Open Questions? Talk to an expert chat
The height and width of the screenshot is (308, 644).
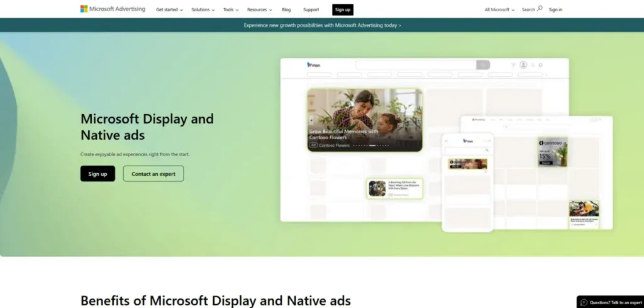coord(610,302)
